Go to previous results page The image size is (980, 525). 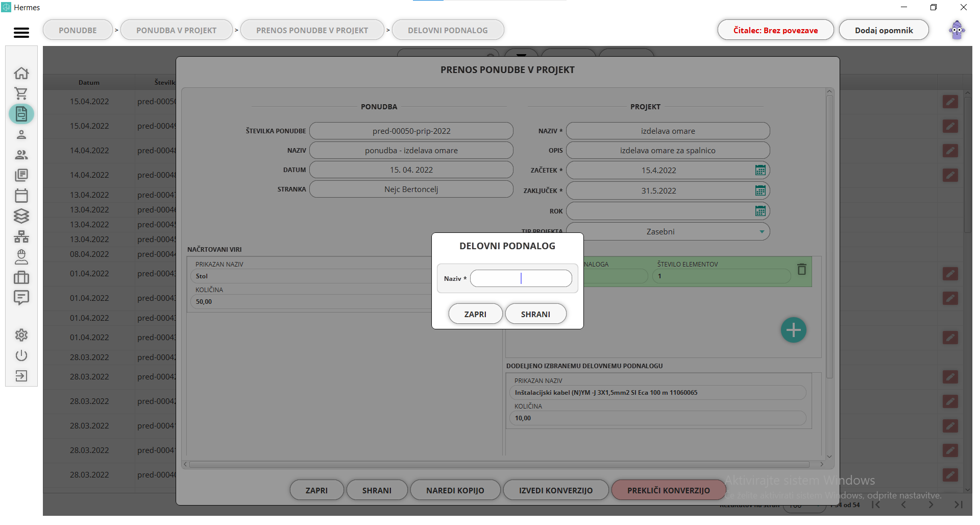(903, 505)
